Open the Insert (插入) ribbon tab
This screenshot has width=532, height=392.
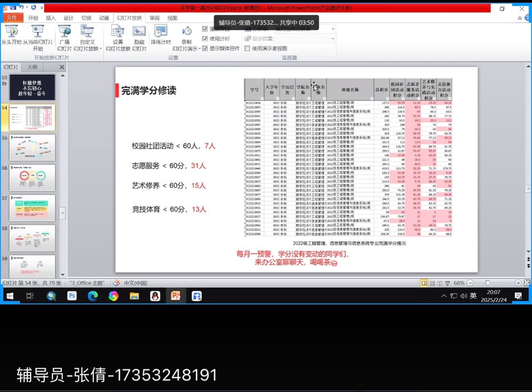(x=51, y=18)
